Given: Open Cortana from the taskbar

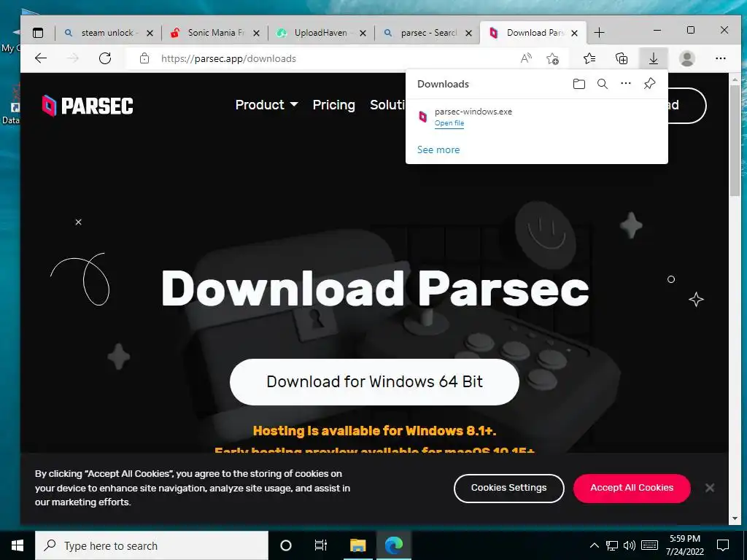Looking at the screenshot, I should [x=286, y=545].
